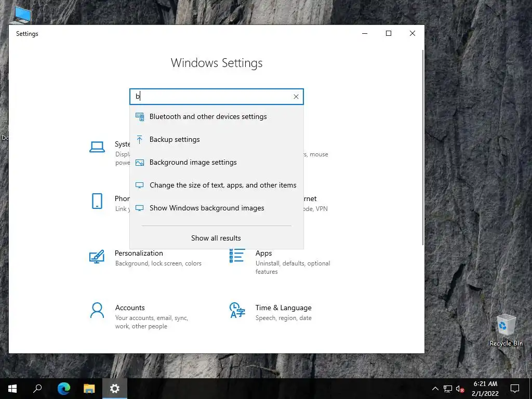
Task: Click the Bluetooth devices result icon
Action: [140, 117]
